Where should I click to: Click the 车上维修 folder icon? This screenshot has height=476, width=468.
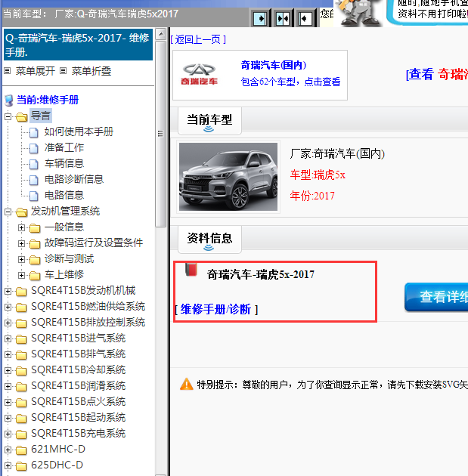tap(35, 275)
